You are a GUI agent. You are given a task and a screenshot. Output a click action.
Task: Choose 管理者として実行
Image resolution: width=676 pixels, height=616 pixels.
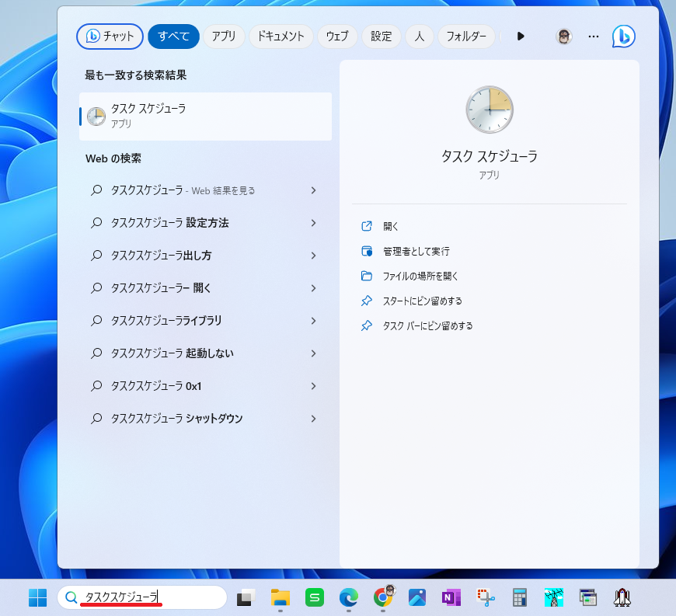click(x=416, y=252)
